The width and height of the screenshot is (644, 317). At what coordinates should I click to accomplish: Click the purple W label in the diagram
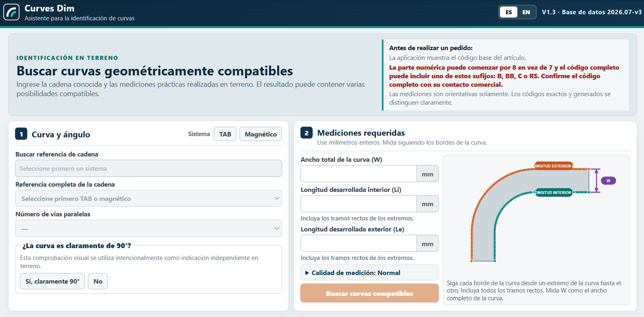(x=609, y=181)
